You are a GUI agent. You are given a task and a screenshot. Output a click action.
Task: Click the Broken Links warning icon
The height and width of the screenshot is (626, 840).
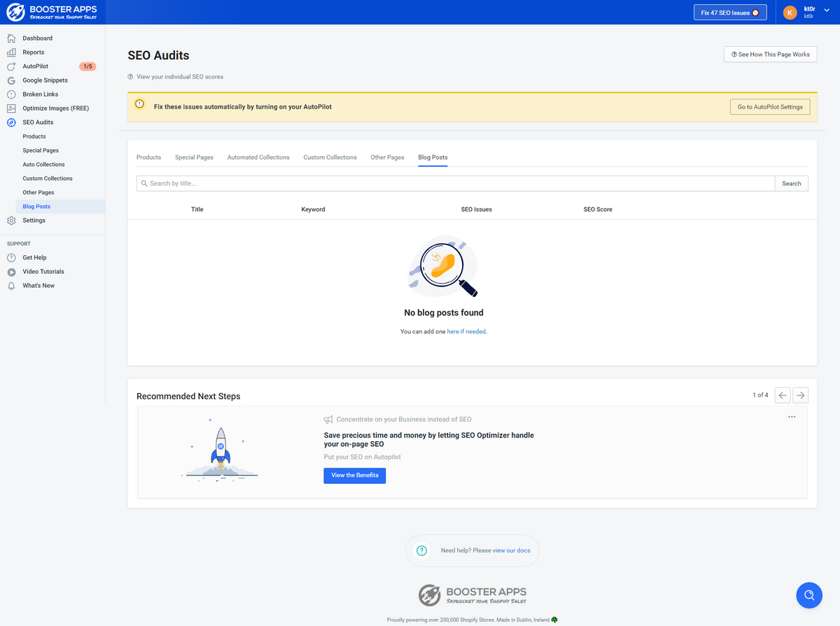(11, 95)
